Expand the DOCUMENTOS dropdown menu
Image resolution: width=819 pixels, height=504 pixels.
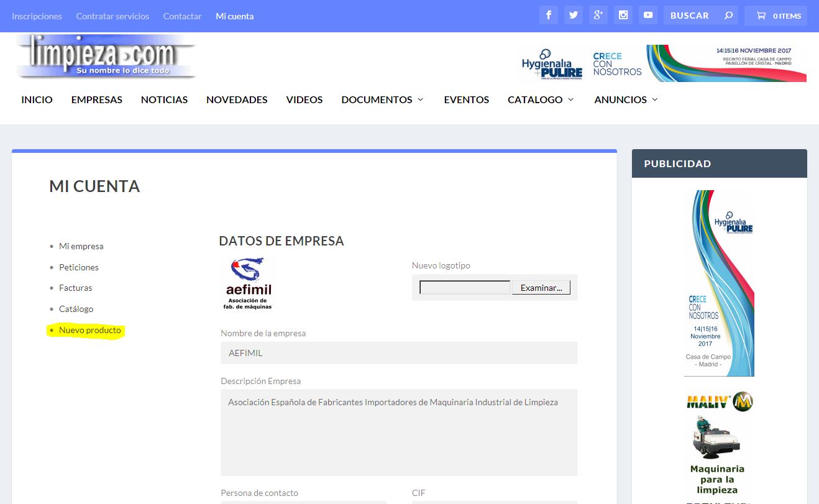(382, 99)
